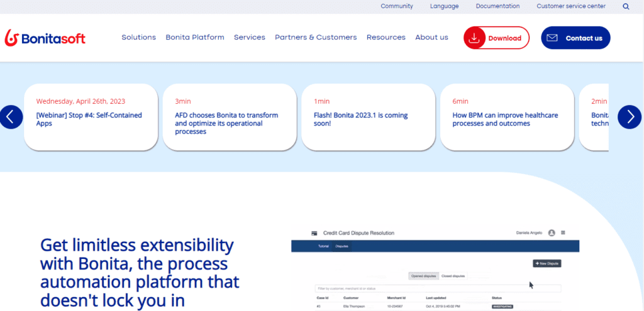Open the Bonita Platform menu
This screenshot has height=311, width=644.
tap(195, 37)
